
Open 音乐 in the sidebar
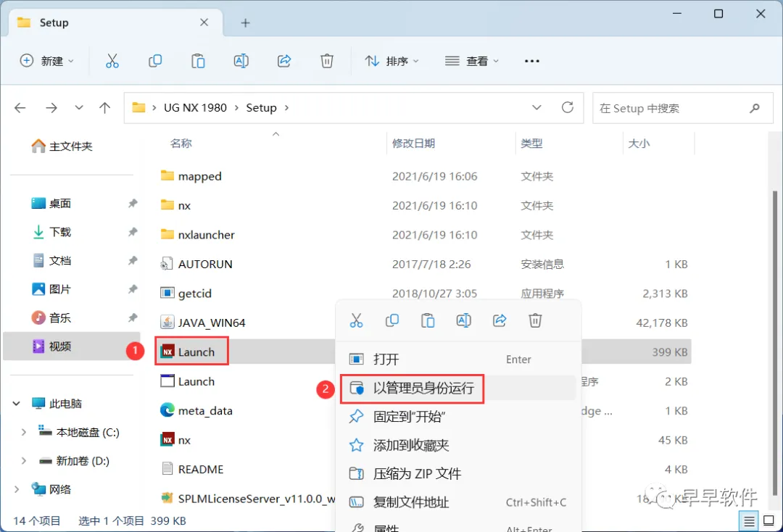[x=51, y=317]
